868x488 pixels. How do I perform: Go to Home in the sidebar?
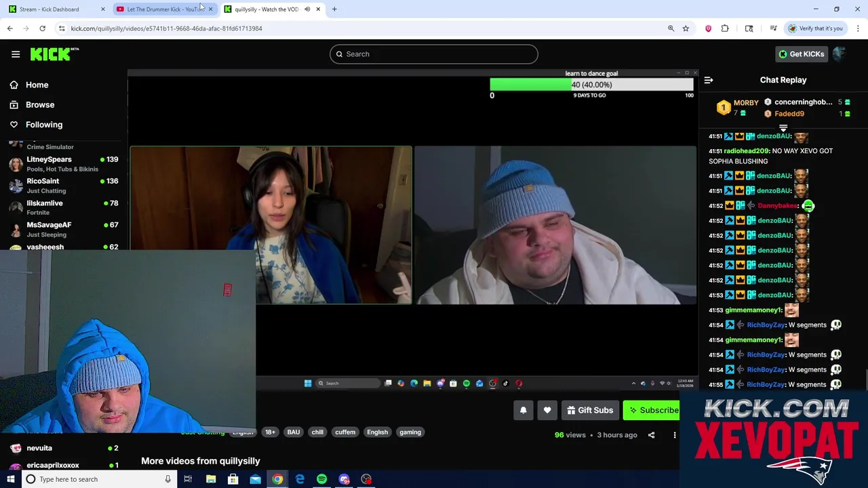point(29,85)
